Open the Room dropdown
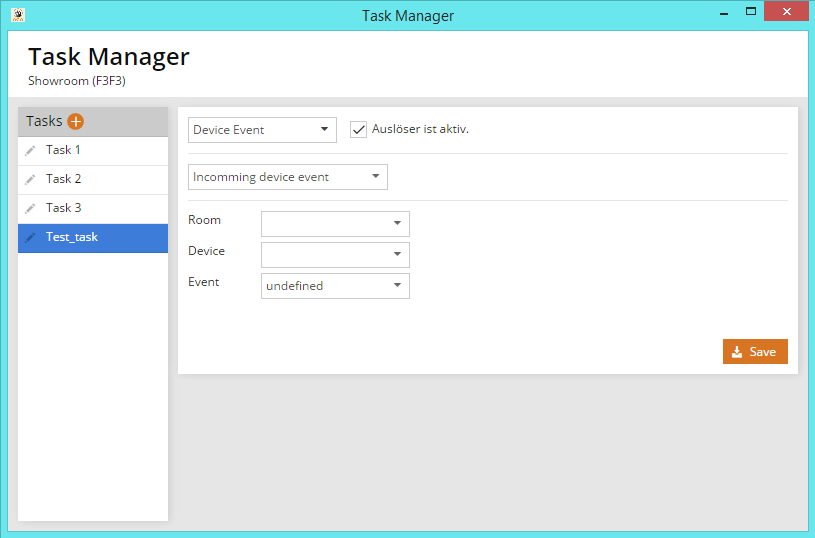Viewport: 815px width, 538px height. coord(335,224)
